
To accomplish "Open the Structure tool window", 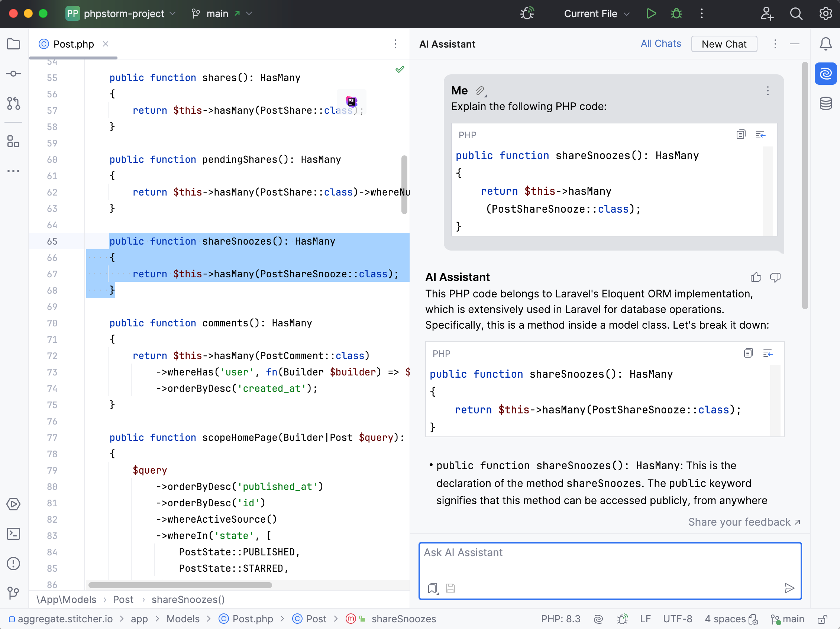I will click(13, 142).
